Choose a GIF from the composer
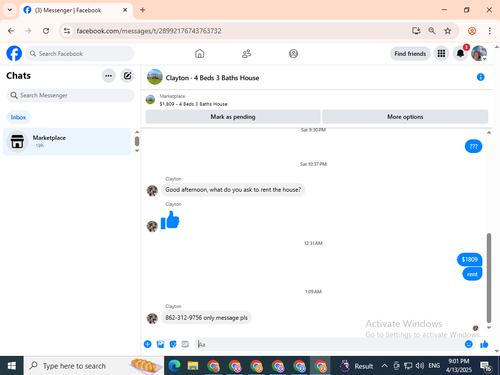This screenshot has width=500, height=375. point(185,344)
